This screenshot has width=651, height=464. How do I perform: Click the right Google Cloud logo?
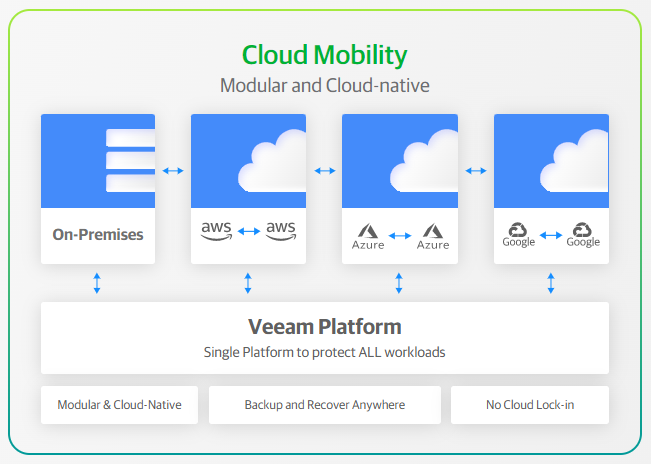(583, 235)
